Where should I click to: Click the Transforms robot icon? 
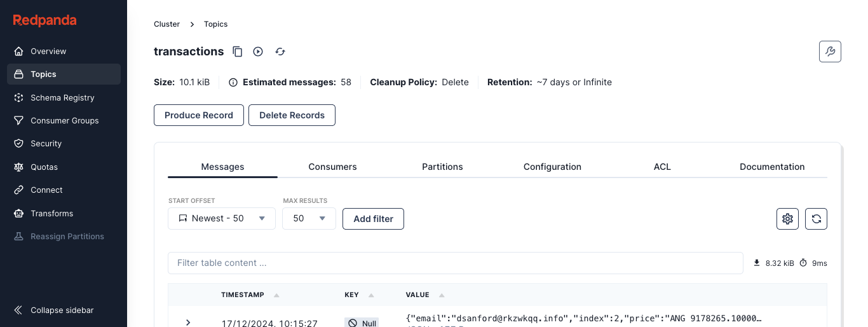[x=18, y=213]
